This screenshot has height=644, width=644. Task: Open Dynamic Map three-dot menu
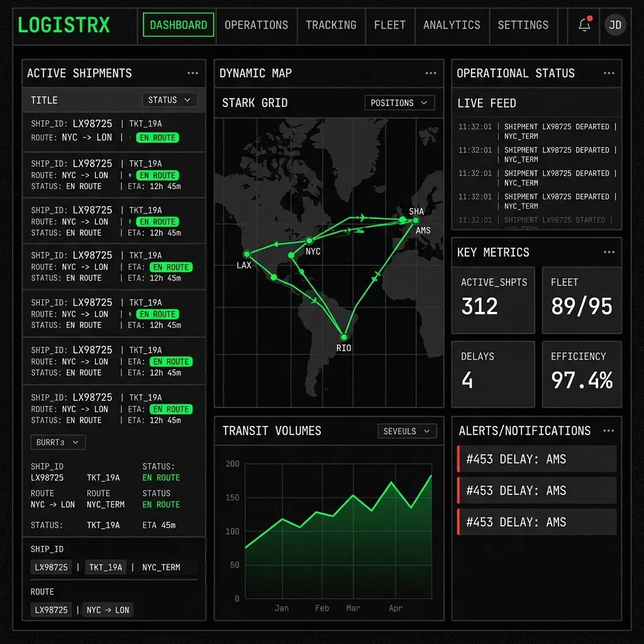tap(430, 74)
